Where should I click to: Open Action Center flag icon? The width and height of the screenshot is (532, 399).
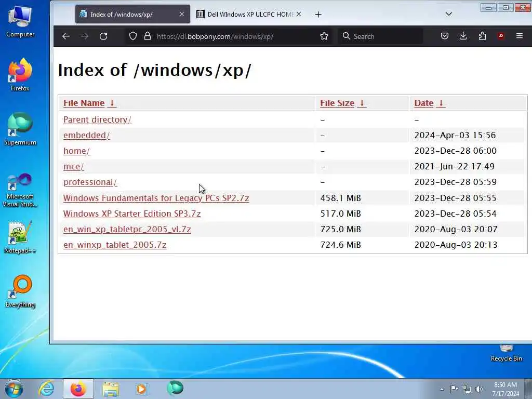coord(454,389)
